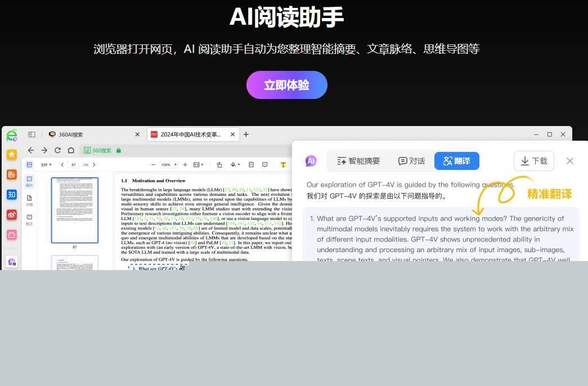Viewport: 588px width, 386px height.
Task: Click the 立即体验 button
Action: [x=286, y=85]
